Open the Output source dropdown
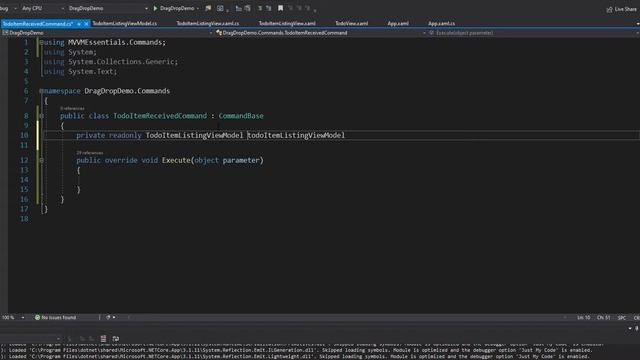The width and height of the screenshot is (640, 360). click(31, 338)
